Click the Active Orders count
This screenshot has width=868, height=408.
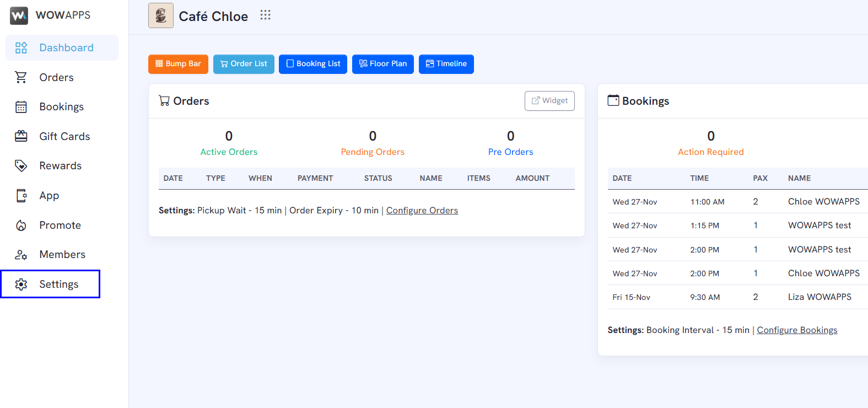(x=229, y=136)
